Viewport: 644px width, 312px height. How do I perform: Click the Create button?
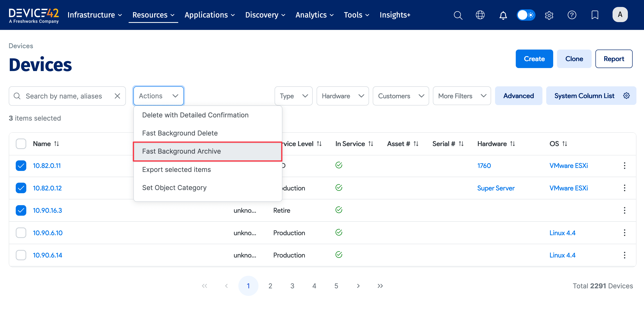point(534,59)
